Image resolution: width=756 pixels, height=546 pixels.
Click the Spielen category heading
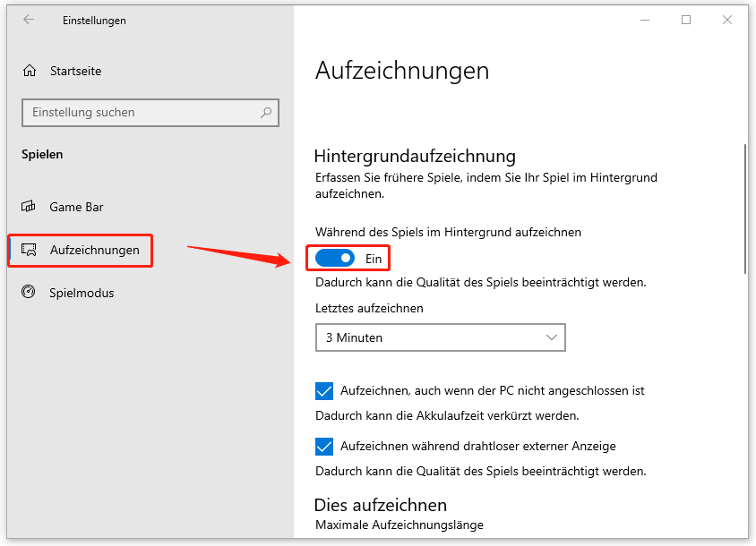(x=42, y=154)
